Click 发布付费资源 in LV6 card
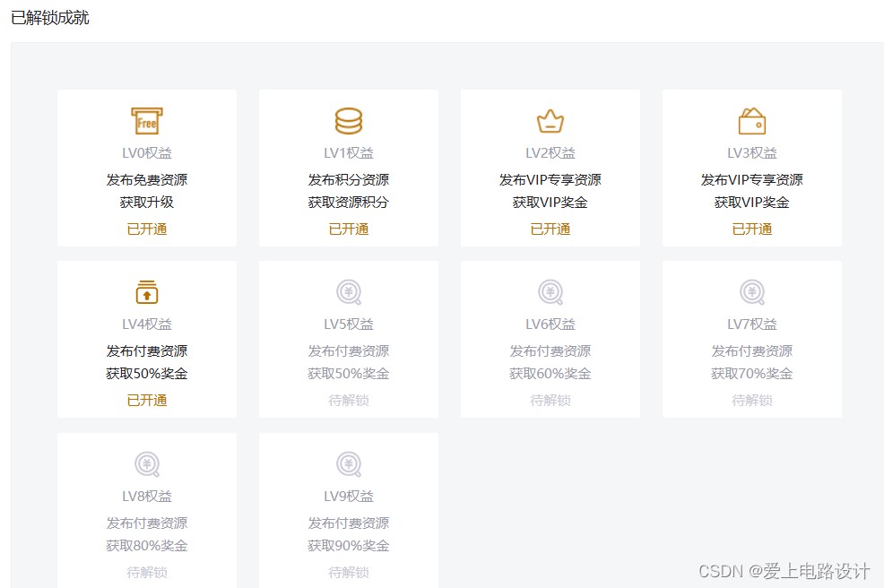Image resolution: width=884 pixels, height=588 pixels. (550, 351)
